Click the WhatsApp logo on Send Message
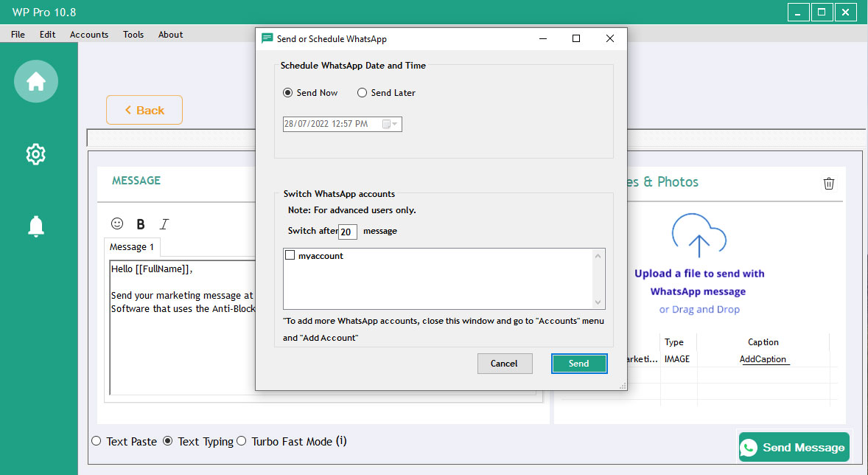868x475 pixels. click(x=749, y=447)
